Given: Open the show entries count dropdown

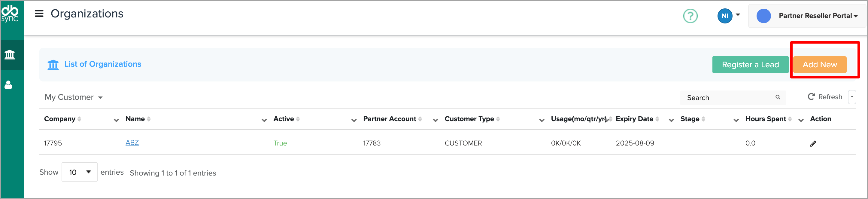Looking at the screenshot, I should click(80, 172).
